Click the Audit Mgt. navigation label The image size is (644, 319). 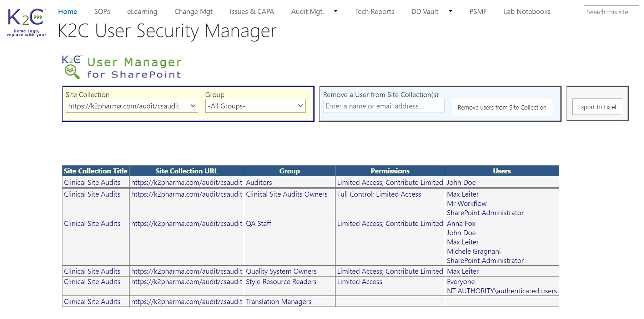pyautogui.click(x=308, y=11)
